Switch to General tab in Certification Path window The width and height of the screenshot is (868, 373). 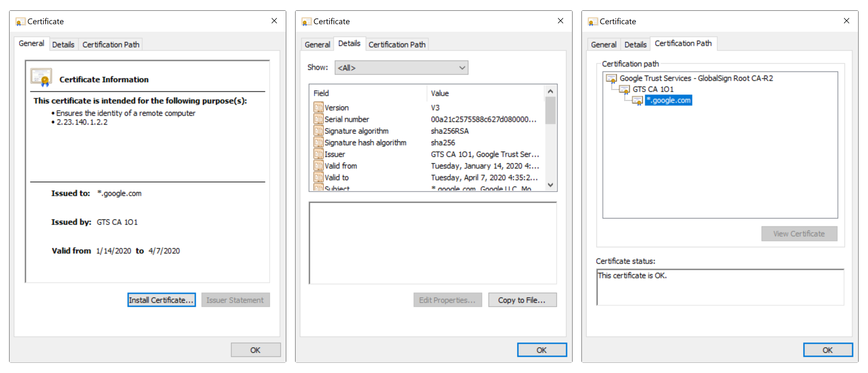[603, 44]
